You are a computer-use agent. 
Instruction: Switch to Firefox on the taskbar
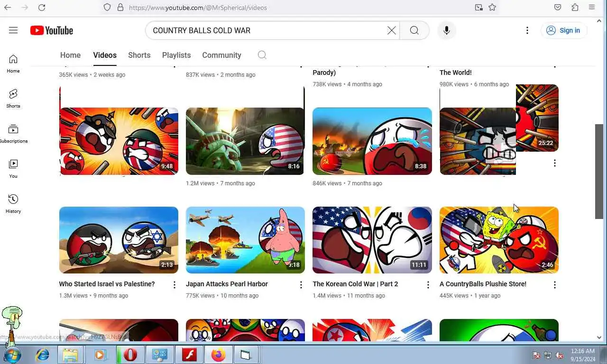point(219,355)
